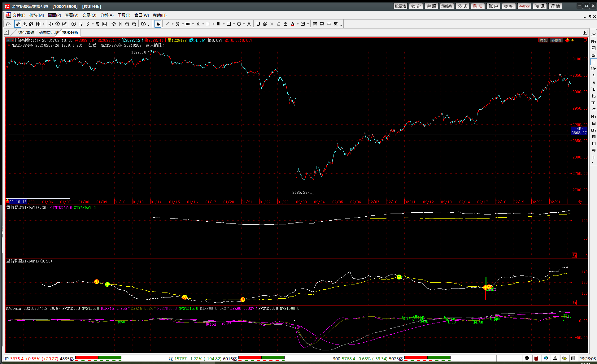Expand the line tool dropdown arrow
The height and width of the screenshot is (364, 597).
(172, 24)
